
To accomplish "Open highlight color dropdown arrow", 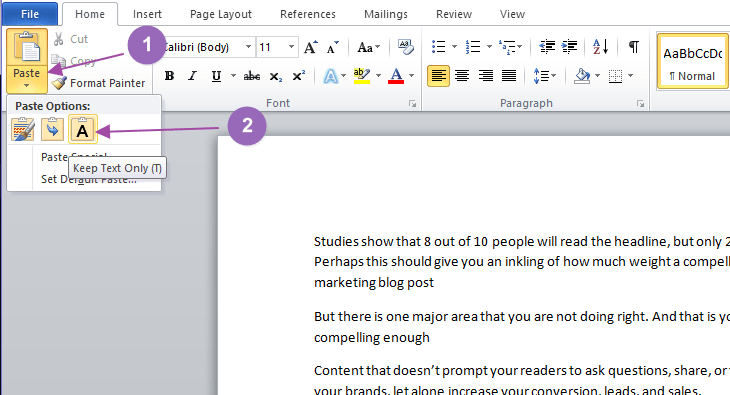I will [x=379, y=76].
